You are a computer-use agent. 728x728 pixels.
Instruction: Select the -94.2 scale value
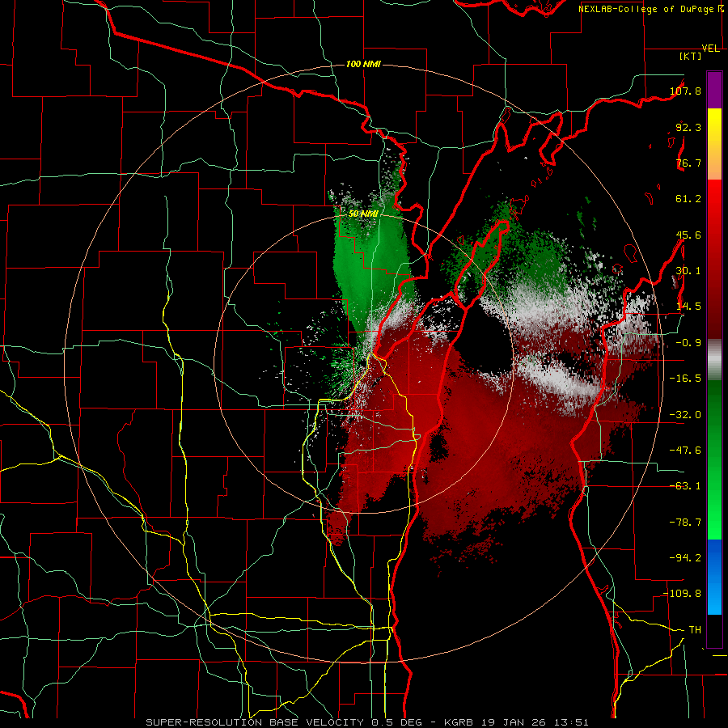click(685, 558)
